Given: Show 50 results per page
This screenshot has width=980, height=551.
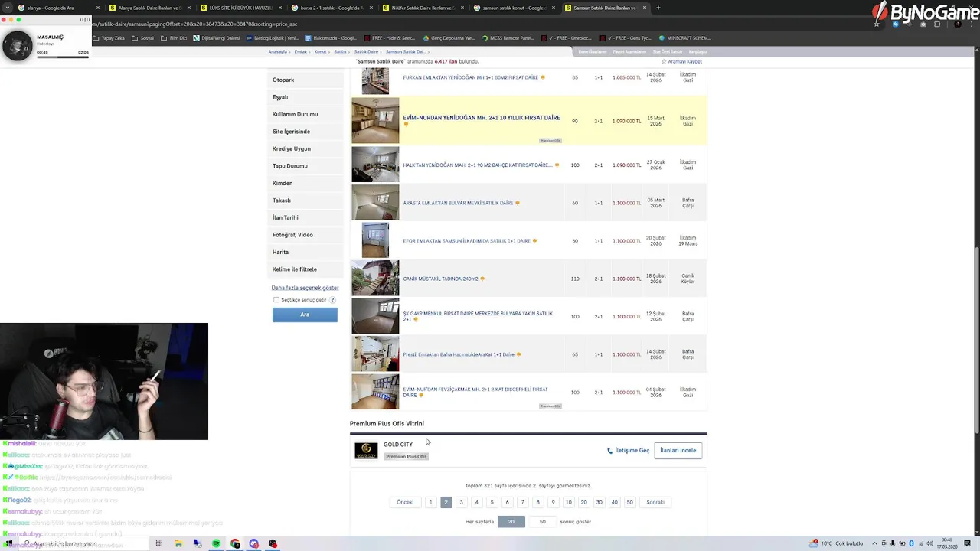Looking at the screenshot, I should [x=542, y=522].
